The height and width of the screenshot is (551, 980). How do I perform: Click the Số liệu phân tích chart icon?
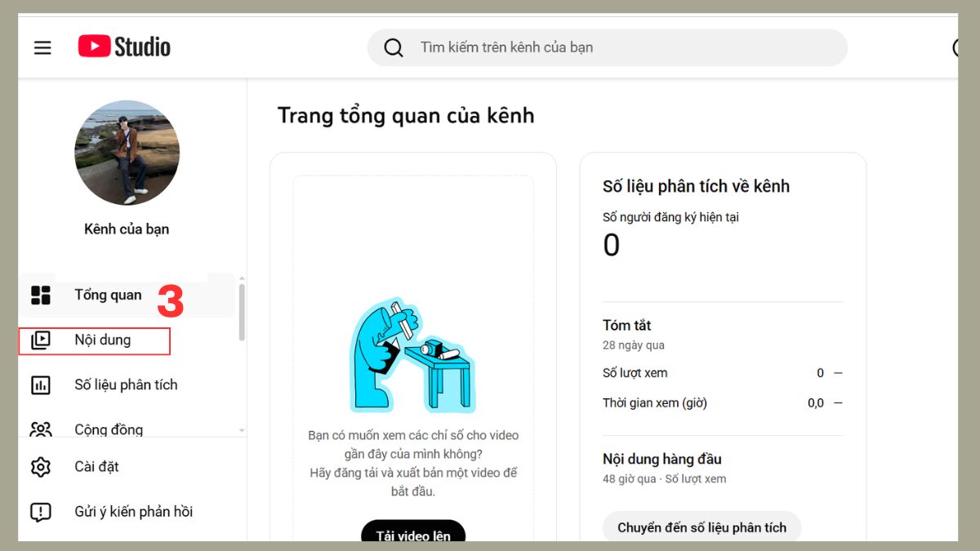tap(41, 385)
